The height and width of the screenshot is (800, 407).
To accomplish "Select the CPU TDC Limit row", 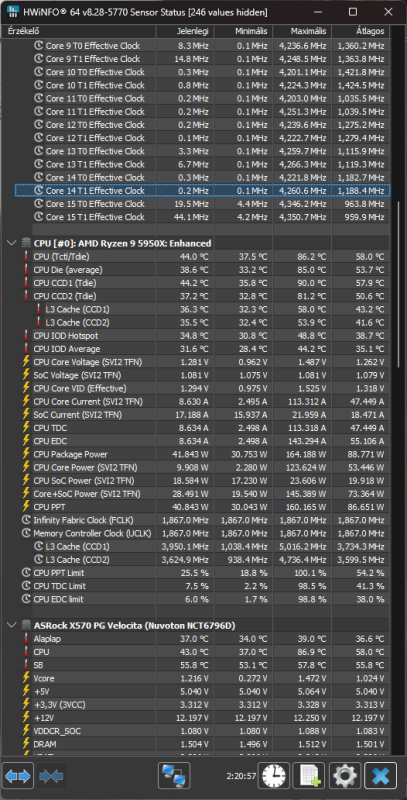I will pos(202,586).
